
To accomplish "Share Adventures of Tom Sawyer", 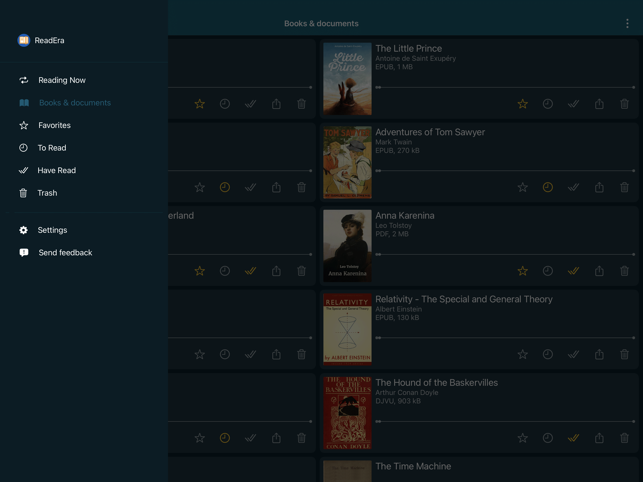I will [x=599, y=187].
